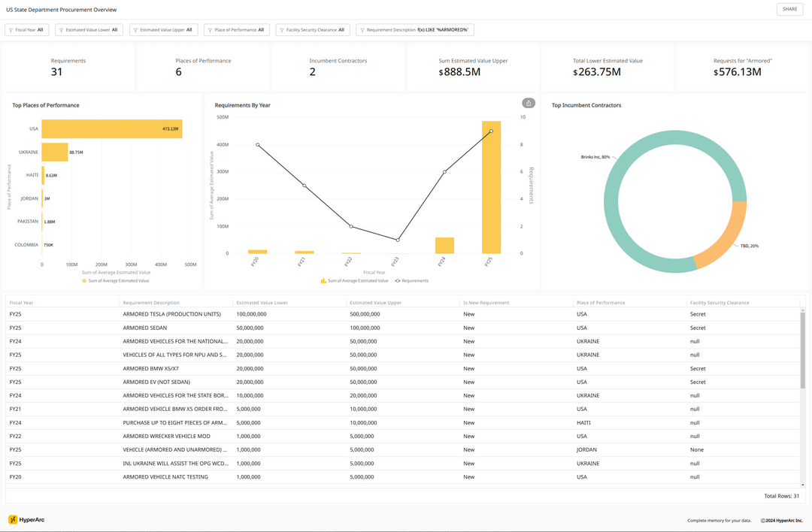The image size is (812, 532).
Task: Open the Estimated Value Lower filter dropdown
Action: [89, 30]
